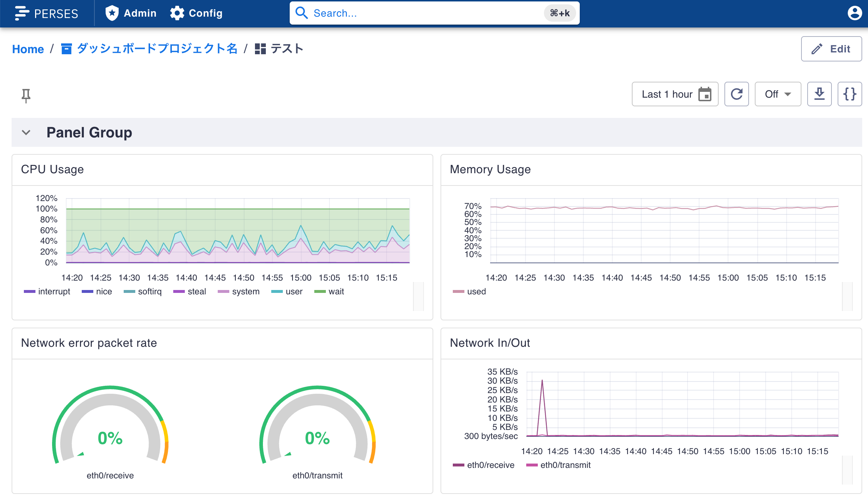Image resolution: width=868 pixels, height=499 pixels.
Task: Toggle the user series in CPU legend
Action: pos(293,291)
